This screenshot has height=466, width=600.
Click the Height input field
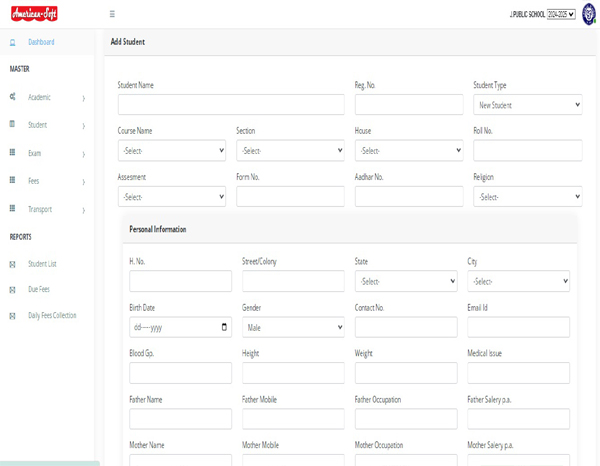pyautogui.click(x=293, y=373)
